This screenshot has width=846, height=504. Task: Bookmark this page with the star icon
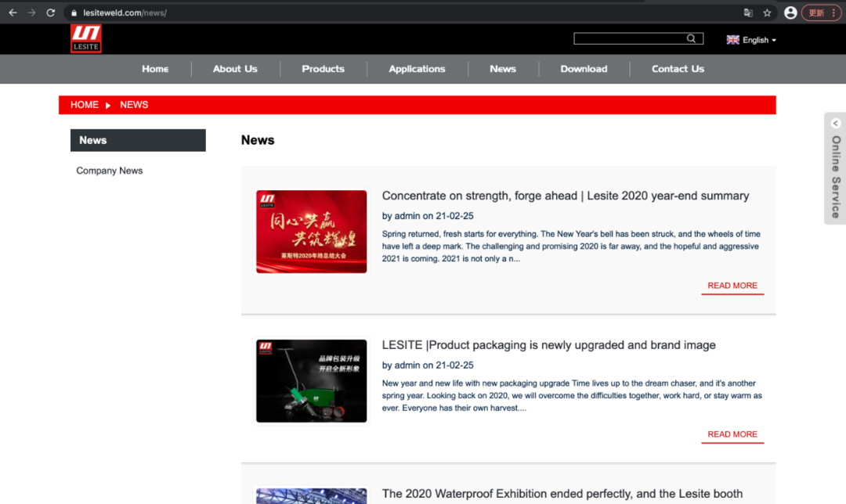767,13
